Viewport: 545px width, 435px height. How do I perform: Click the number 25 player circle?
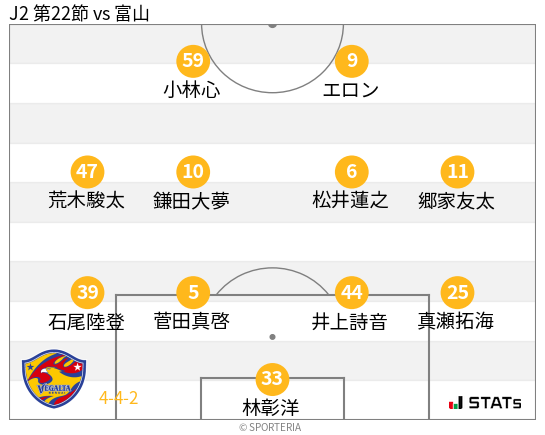pyautogui.click(x=457, y=292)
